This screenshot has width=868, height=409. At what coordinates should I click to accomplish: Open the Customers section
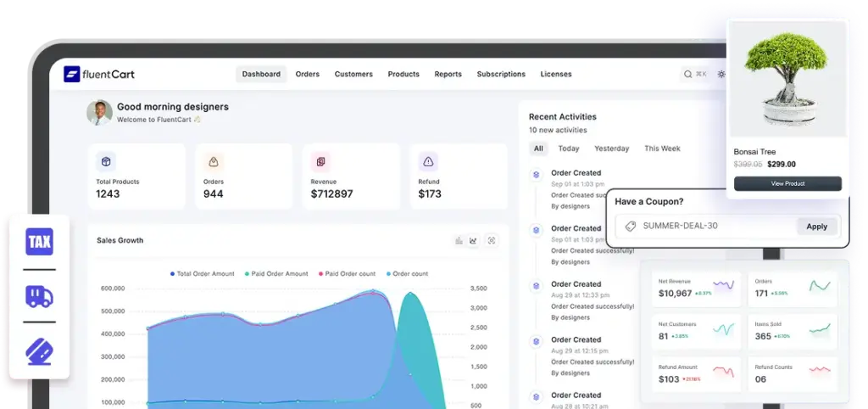point(353,74)
